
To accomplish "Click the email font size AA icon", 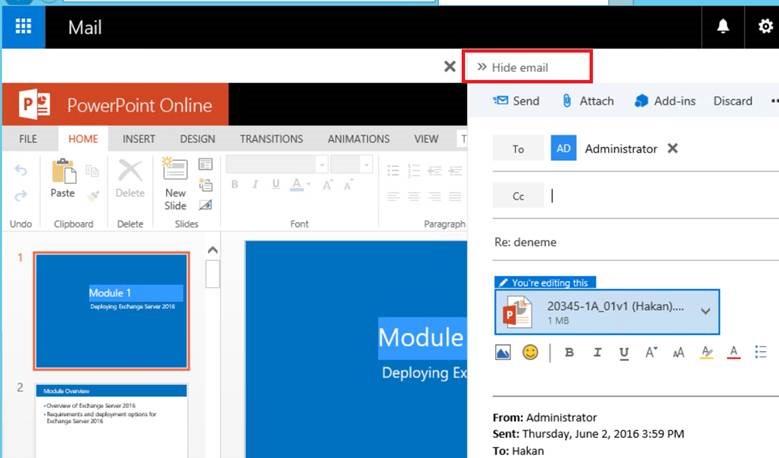I will (678, 353).
